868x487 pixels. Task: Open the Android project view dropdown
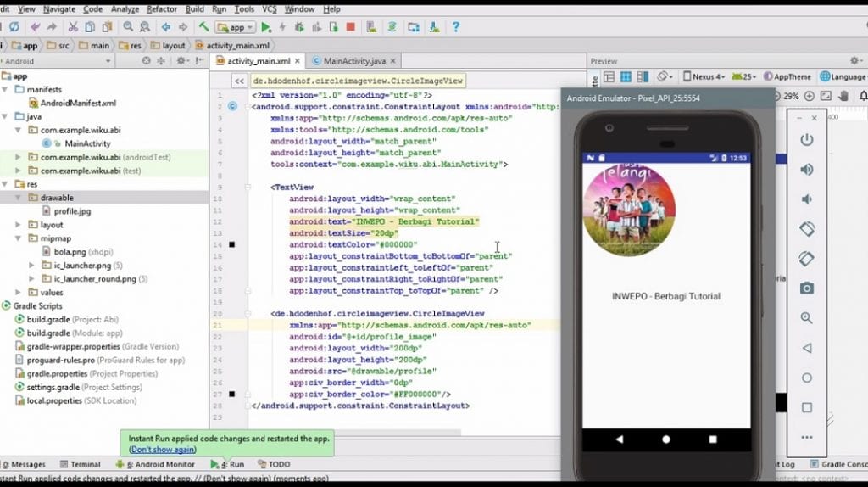tap(58, 61)
